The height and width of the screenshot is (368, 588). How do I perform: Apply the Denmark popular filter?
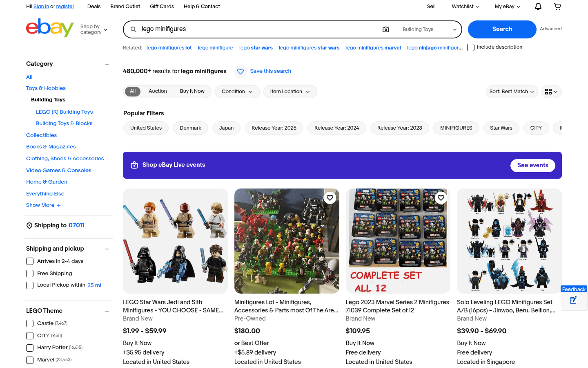coord(190,128)
